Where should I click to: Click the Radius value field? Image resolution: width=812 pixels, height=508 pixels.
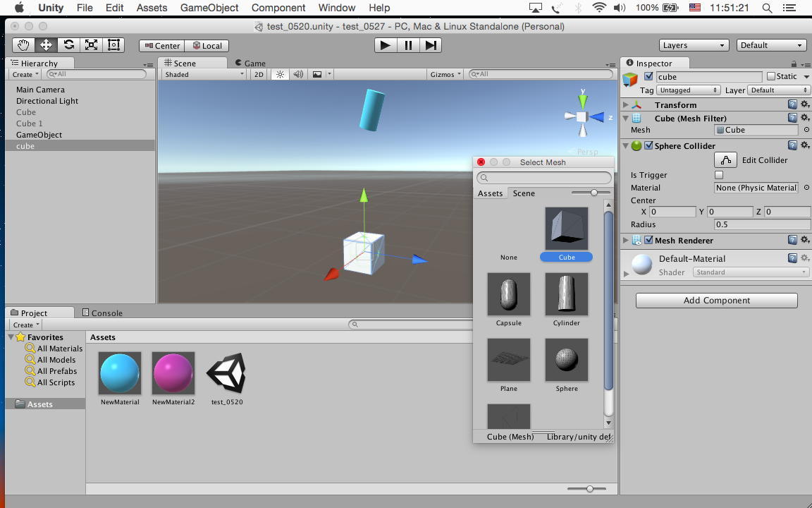pyautogui.click(x=762, y=224)
